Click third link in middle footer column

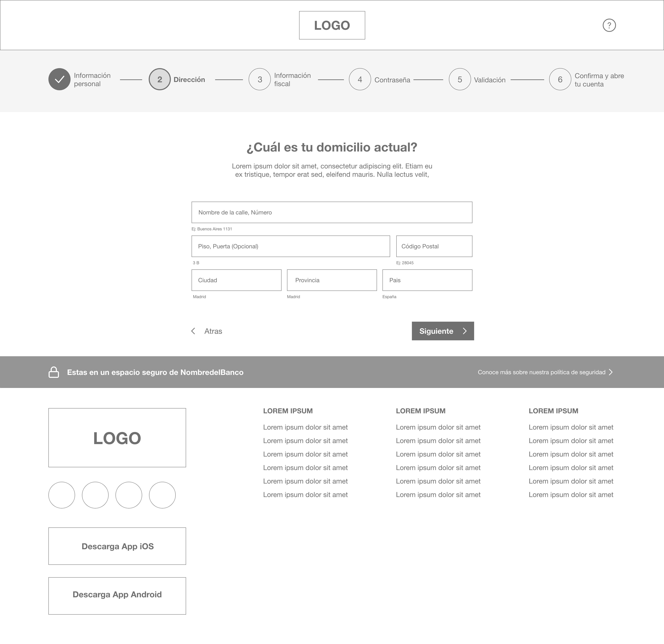[x=438, y=454]
